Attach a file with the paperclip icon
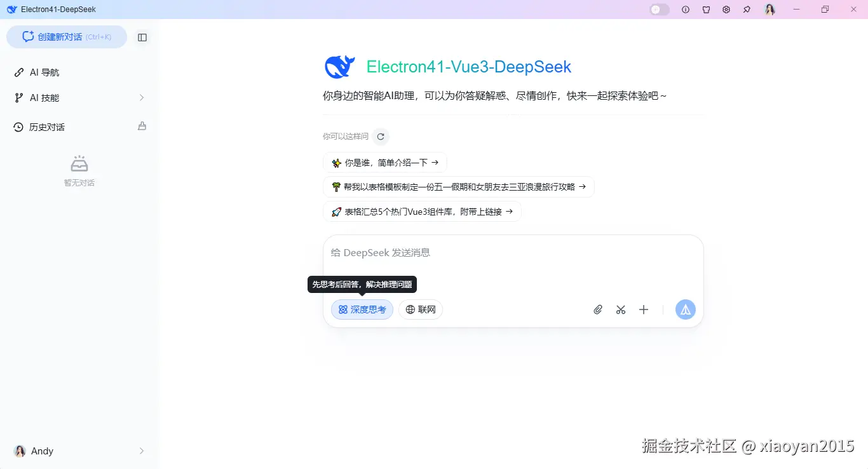 point(597,309)
